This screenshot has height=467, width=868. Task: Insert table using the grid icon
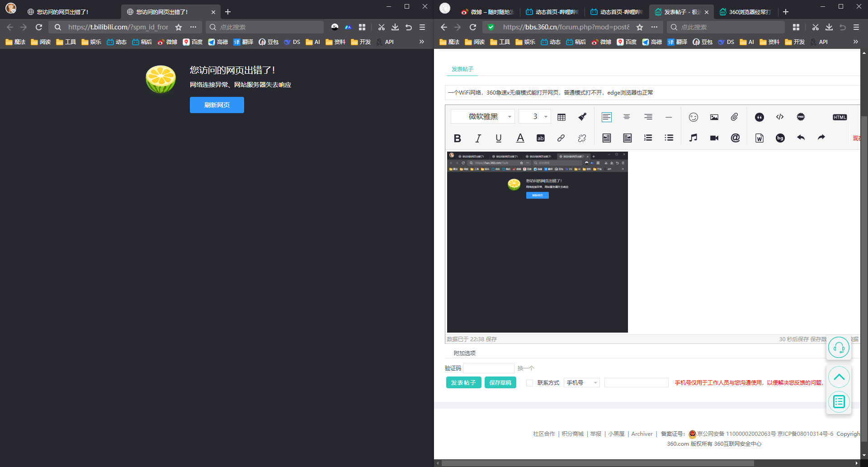coord(561,117)
